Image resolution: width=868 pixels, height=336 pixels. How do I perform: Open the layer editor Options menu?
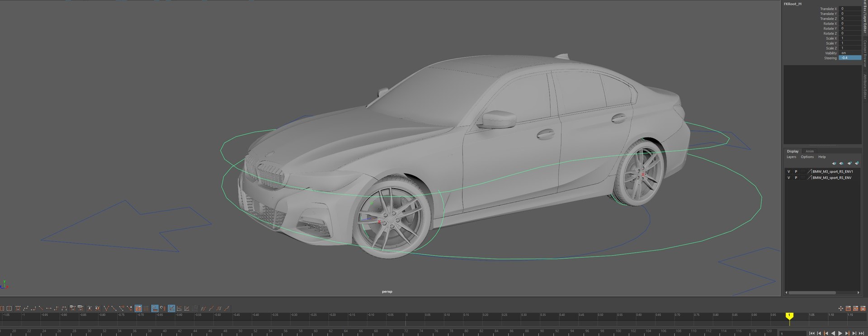(x=807, y=157)
